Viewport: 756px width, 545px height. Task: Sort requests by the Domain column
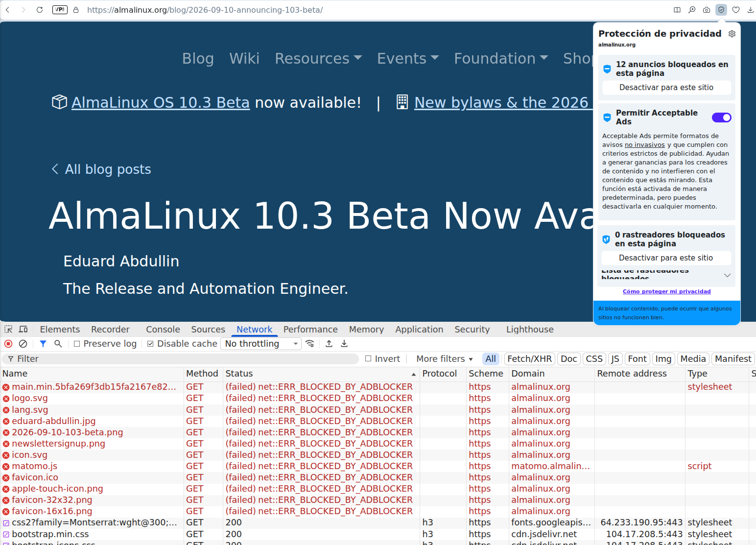552,374
